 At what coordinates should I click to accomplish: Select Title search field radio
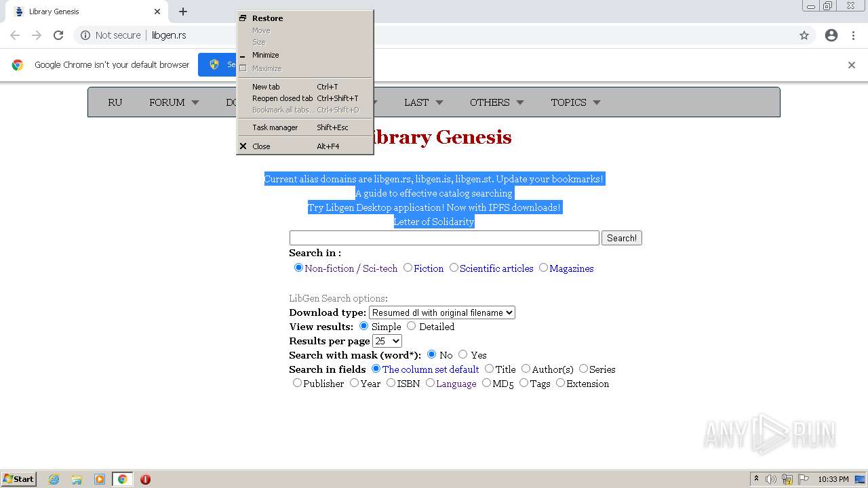[489, 369]
